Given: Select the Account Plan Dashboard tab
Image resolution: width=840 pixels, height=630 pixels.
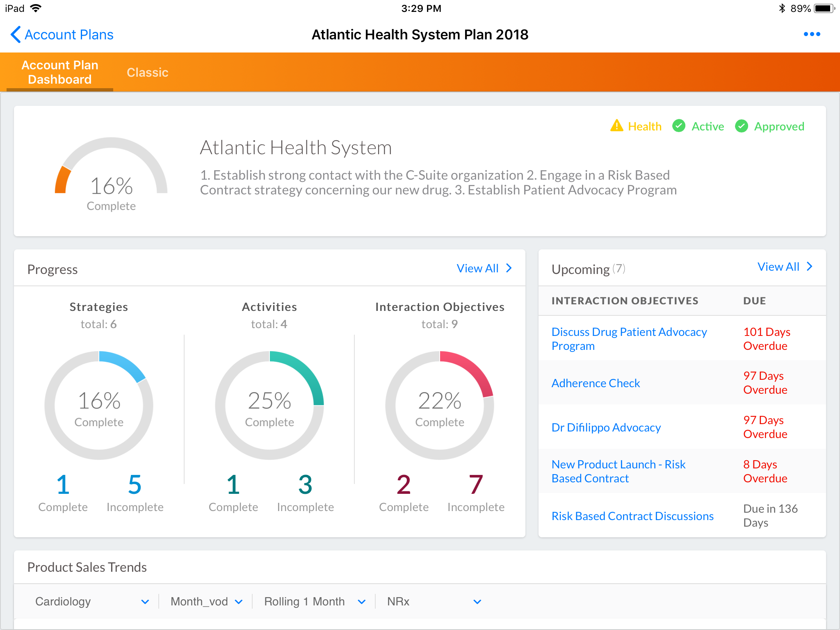Looking at the screenshot, I should (60, 72).
